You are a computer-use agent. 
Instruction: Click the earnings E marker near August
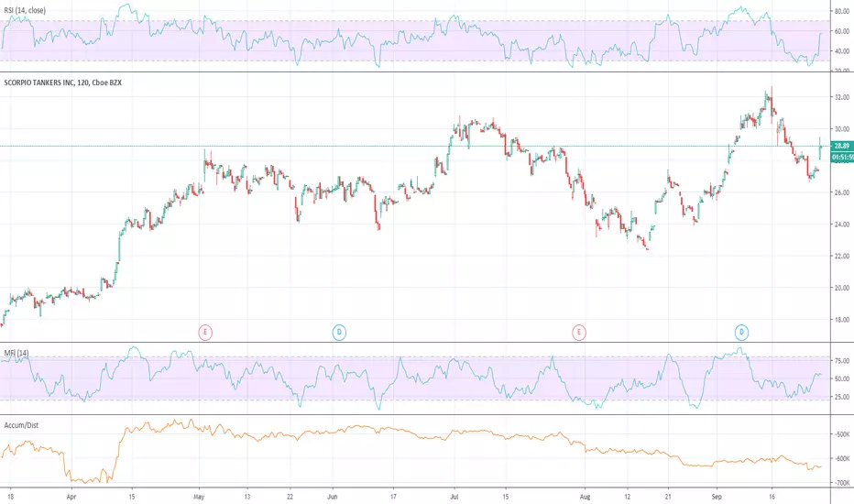click(x=579, y=332)
